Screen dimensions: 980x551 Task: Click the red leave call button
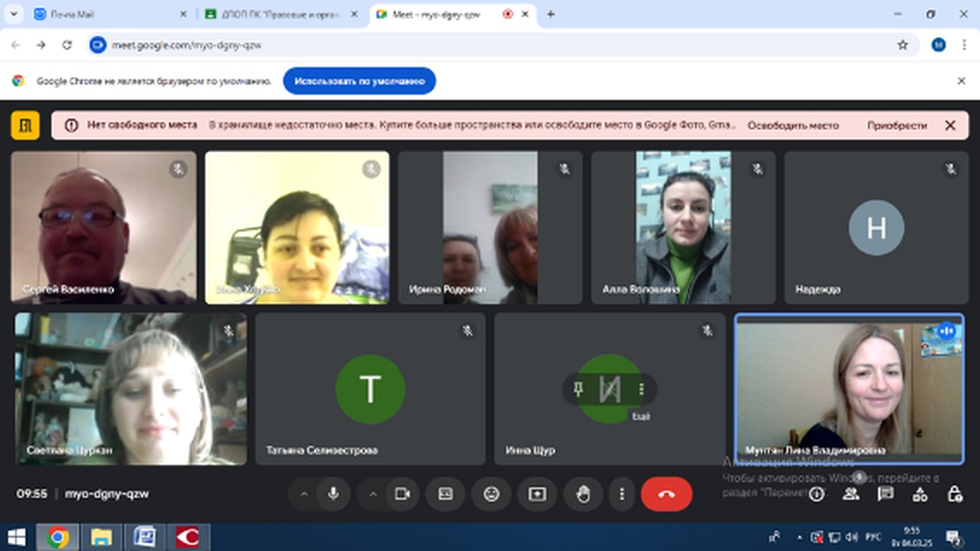click(x=666, y=494)
